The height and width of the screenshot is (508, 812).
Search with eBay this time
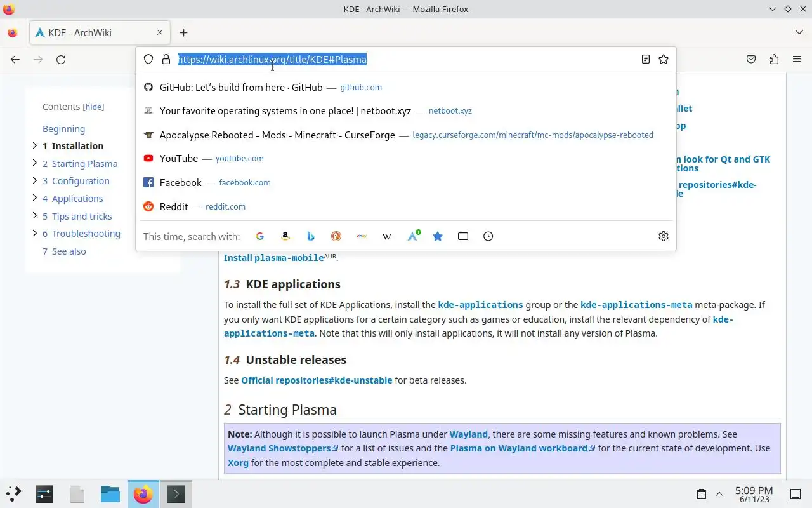362,236
